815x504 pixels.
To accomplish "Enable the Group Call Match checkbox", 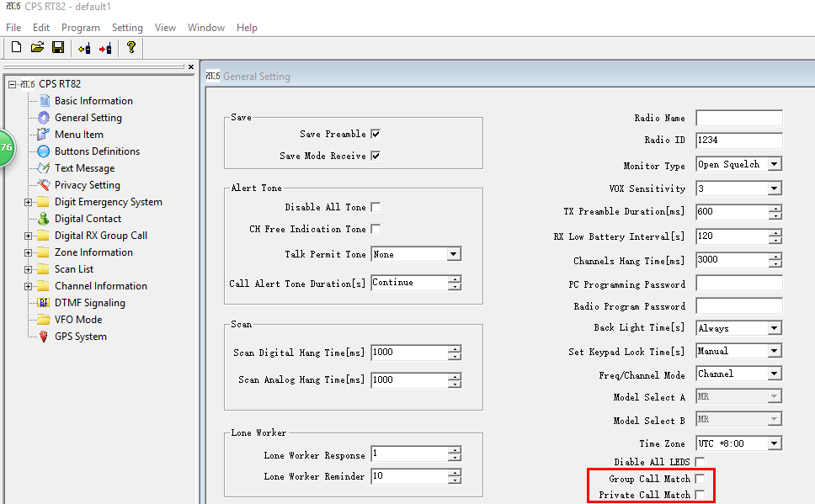I will [x=700, y=479].
